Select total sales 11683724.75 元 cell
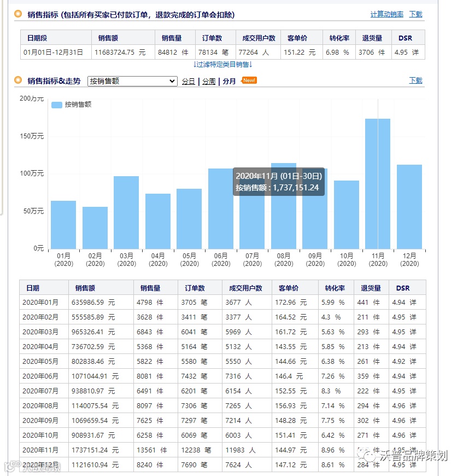Screen dimensions: 463x476 point(123,53)
